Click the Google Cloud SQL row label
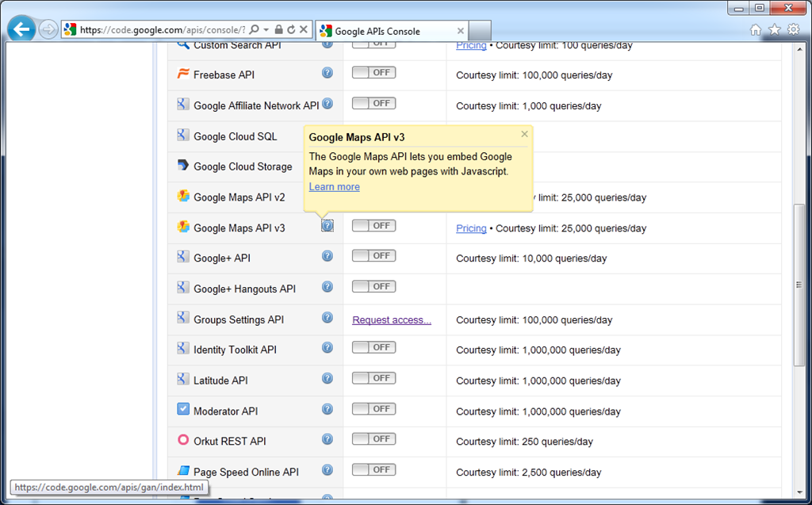812x505 pixels. point(235,136)
